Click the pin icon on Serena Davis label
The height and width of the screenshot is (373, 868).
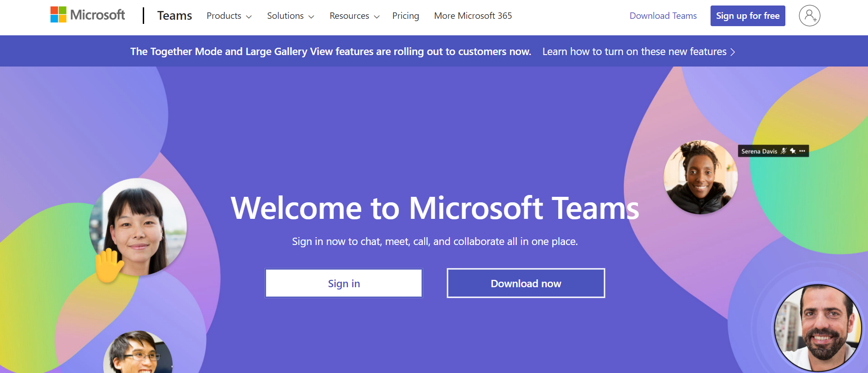pyautogui.click(x=793, y=151)
